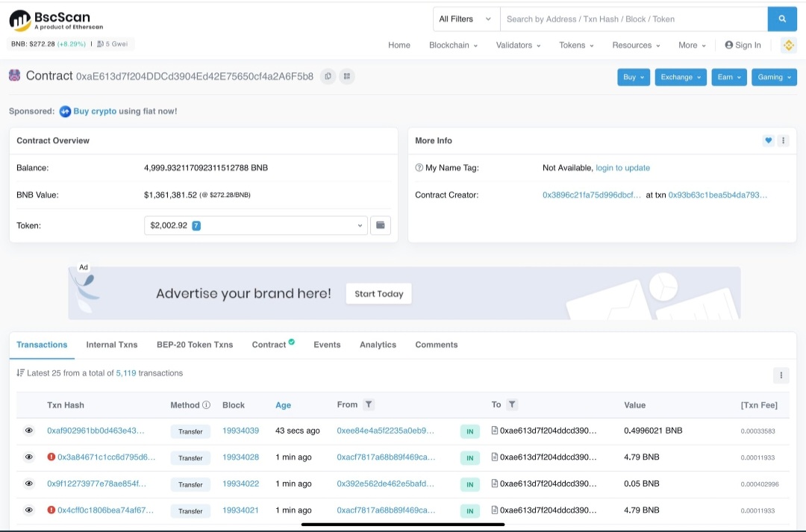Switch to the Events tab
The height and width of the screenshot is (532, 806).
327,345
